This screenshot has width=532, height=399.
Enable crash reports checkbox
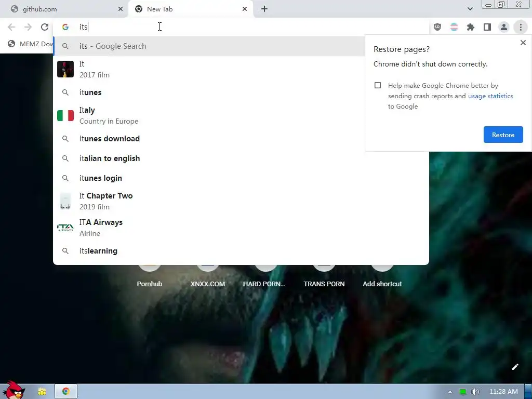tap(378, 85)
